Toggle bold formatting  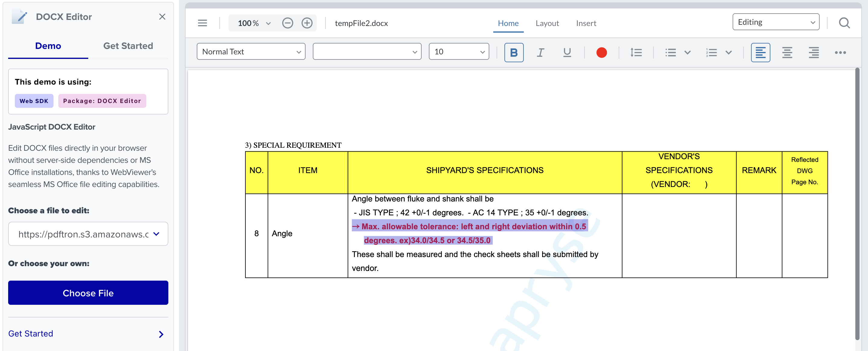(513, 52)
